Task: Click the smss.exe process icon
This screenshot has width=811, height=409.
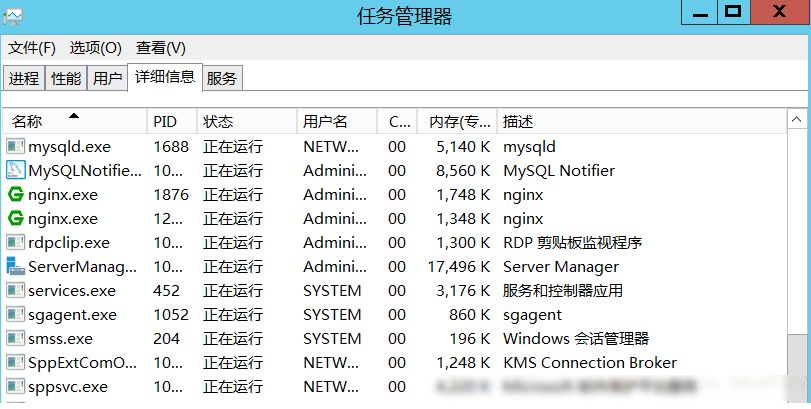Action: [16, 339]
